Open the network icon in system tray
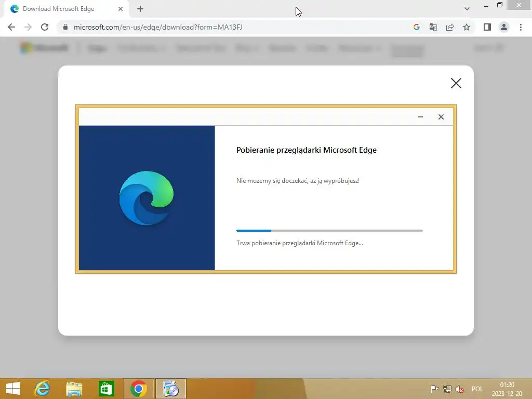 pos(447,389)
